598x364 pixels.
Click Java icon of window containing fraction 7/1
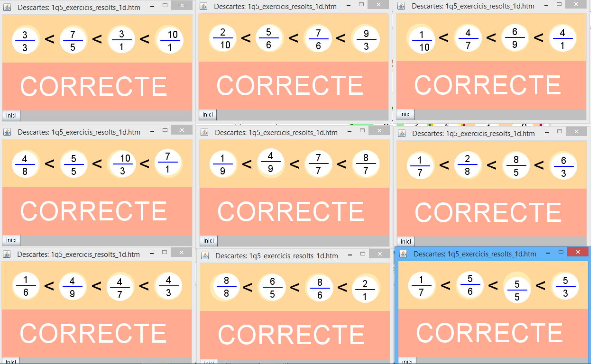click(7, 132)
